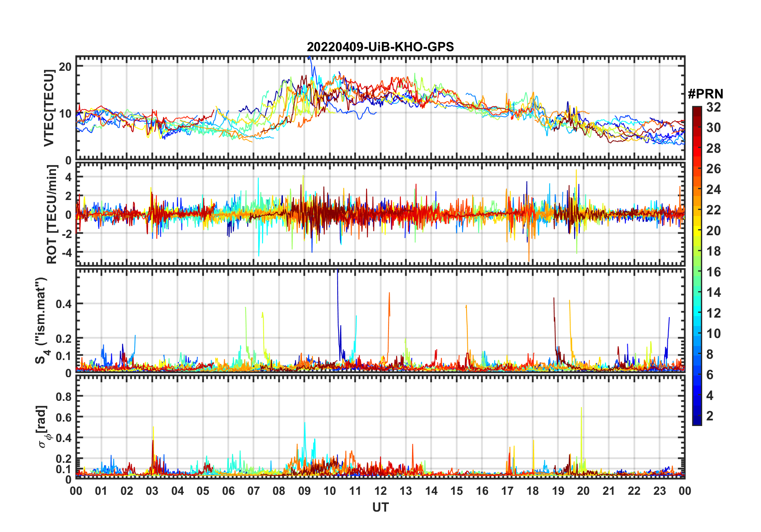Click the PRN color scale bar
Image resolution: width=761 pixels, height=532 pixels.
click(x=697, y=266)
